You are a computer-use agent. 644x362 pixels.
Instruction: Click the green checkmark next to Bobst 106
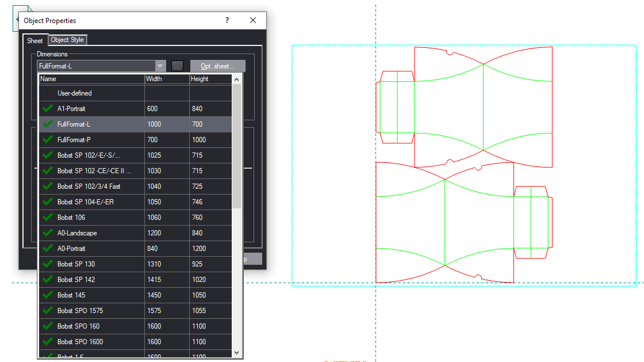48,217
